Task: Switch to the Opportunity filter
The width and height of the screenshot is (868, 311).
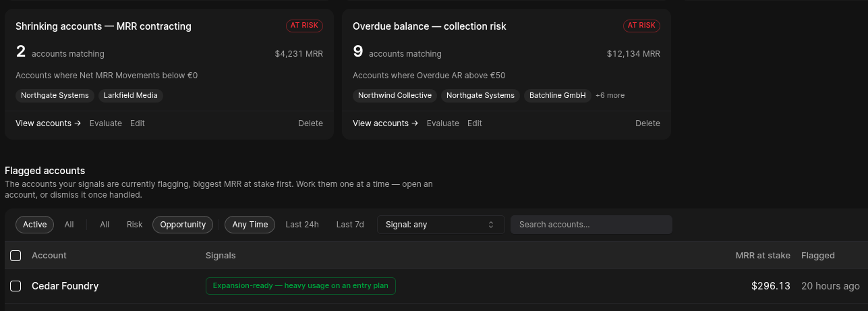Action: coord(183,225)
